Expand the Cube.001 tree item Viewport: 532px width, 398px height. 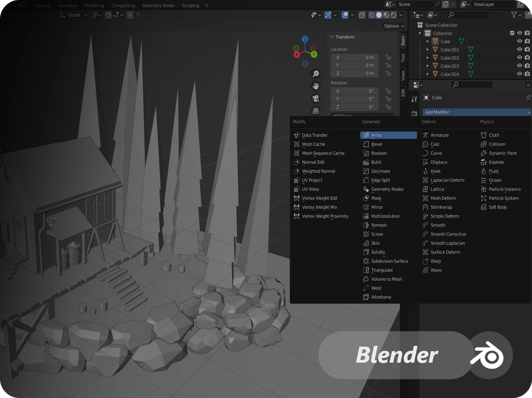click(428, 49)
